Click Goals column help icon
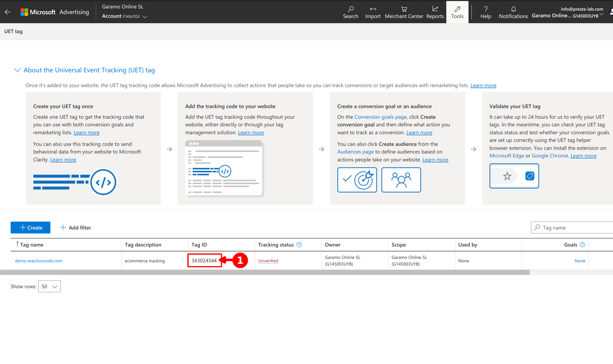613x364 pixels. 582,245
